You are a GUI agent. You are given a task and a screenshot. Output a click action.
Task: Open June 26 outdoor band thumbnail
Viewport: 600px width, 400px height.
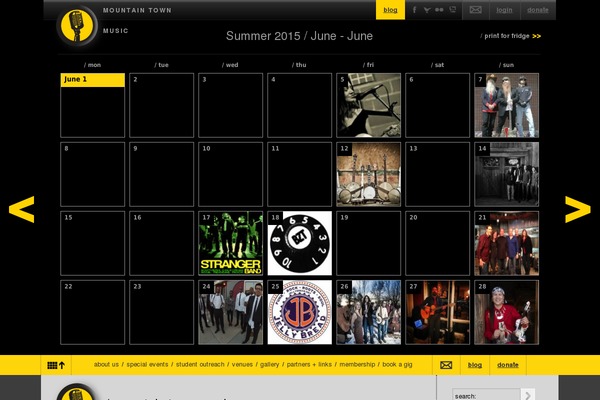368,312
